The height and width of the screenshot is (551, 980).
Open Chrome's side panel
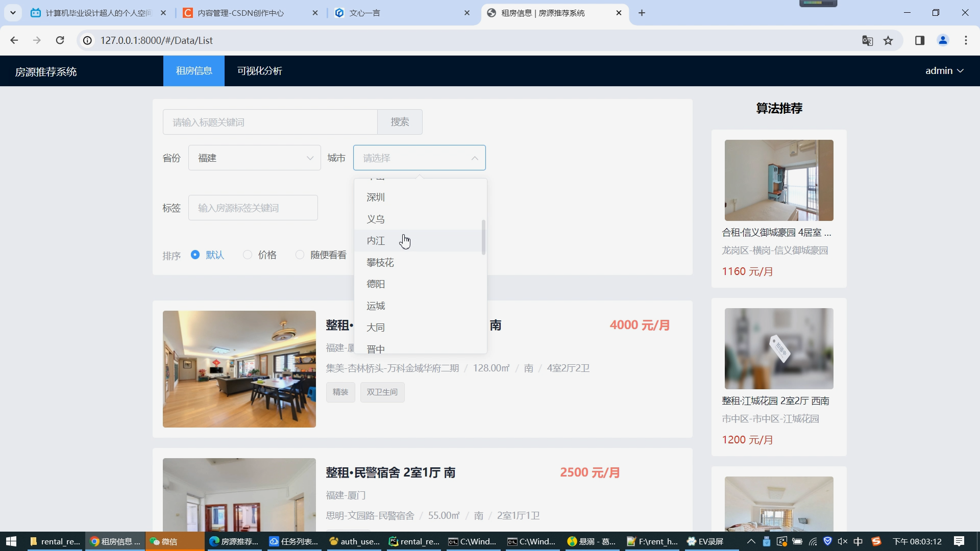click(919, 40)
